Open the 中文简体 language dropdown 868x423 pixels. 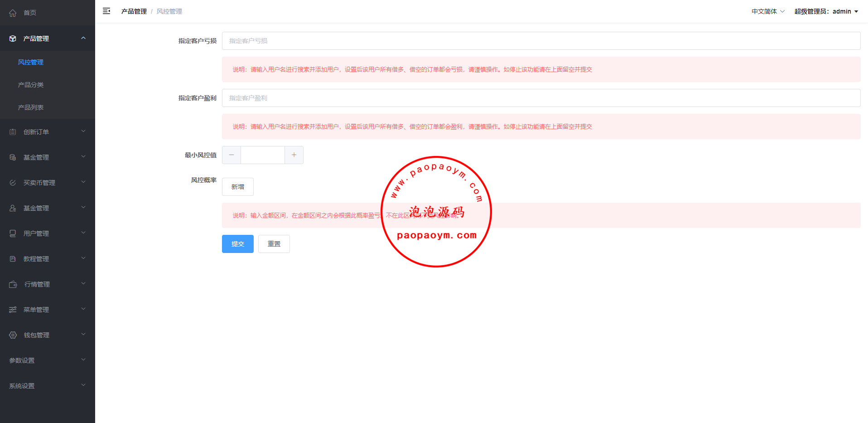click(x=768, y=11)
